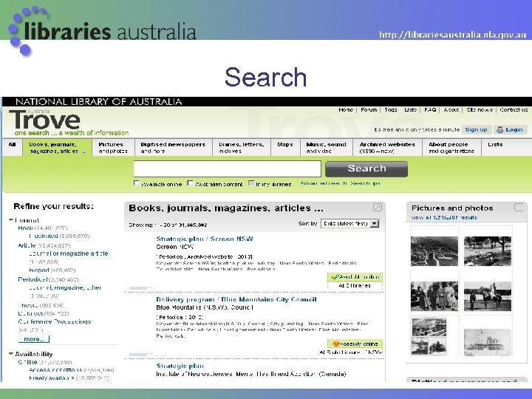
Task: Click the green checkmark Available online badge
Action: click(x=355, y=277)
